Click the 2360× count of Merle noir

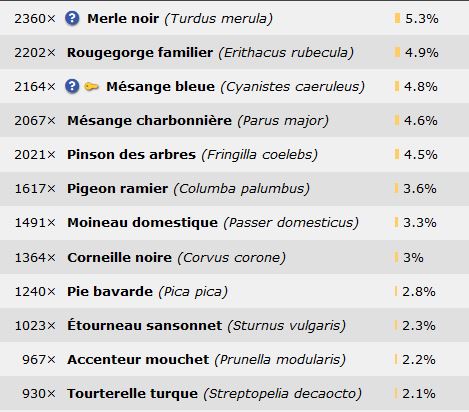pyautogui.click(x=35, y=19)
